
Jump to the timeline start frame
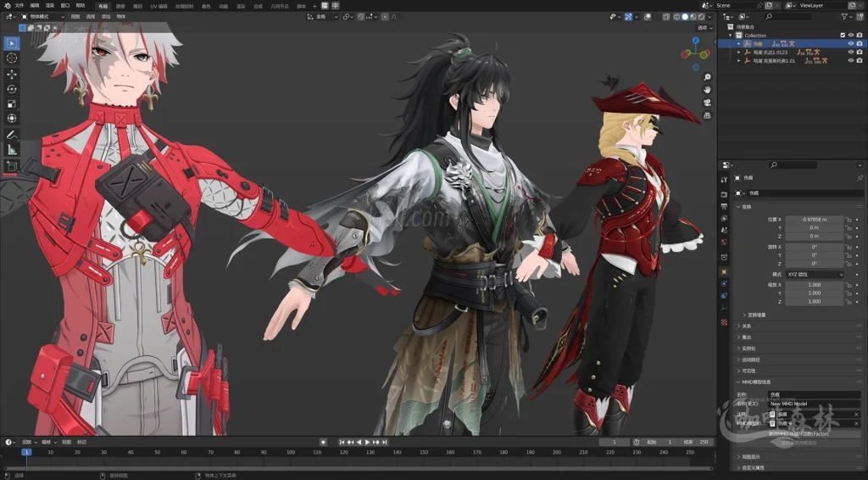tap(342, 443)
